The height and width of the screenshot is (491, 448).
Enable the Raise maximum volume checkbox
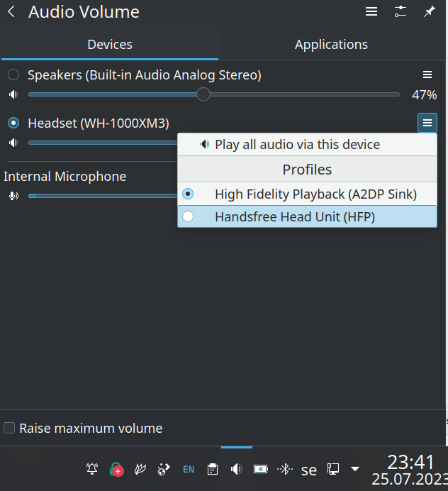tap(9, 428)
